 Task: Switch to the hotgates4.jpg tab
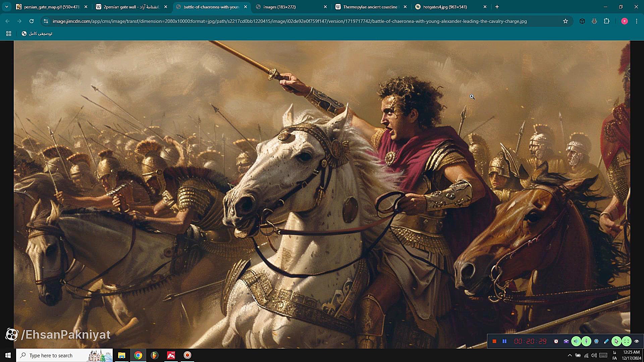click(445, 7)
